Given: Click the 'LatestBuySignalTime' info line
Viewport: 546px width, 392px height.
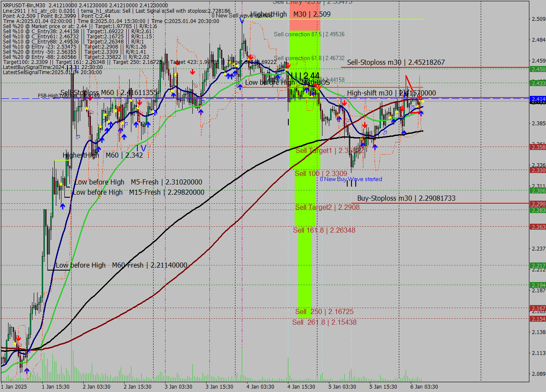Looking at the screenshot, I should (52, 67).
